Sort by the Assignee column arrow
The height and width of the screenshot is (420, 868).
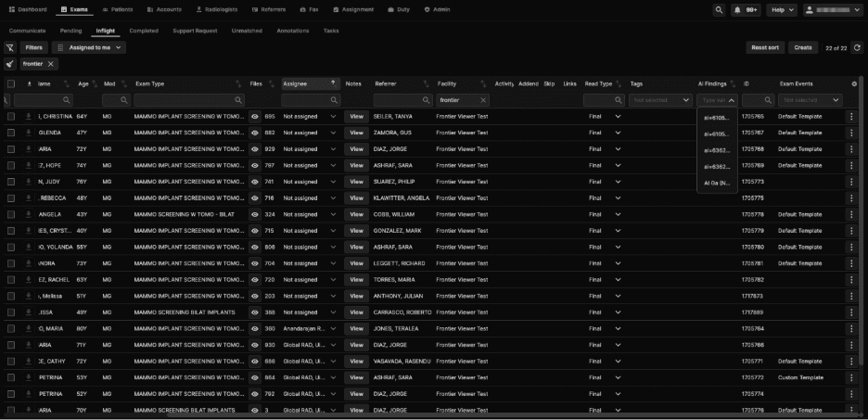tap(333, 83)
